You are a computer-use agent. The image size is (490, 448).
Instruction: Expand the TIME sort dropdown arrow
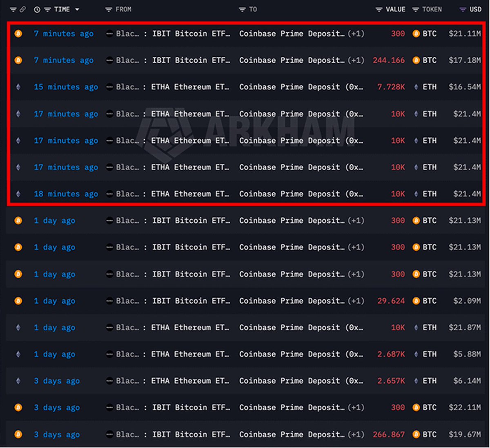pyautogui.click(x=77, y=9)
